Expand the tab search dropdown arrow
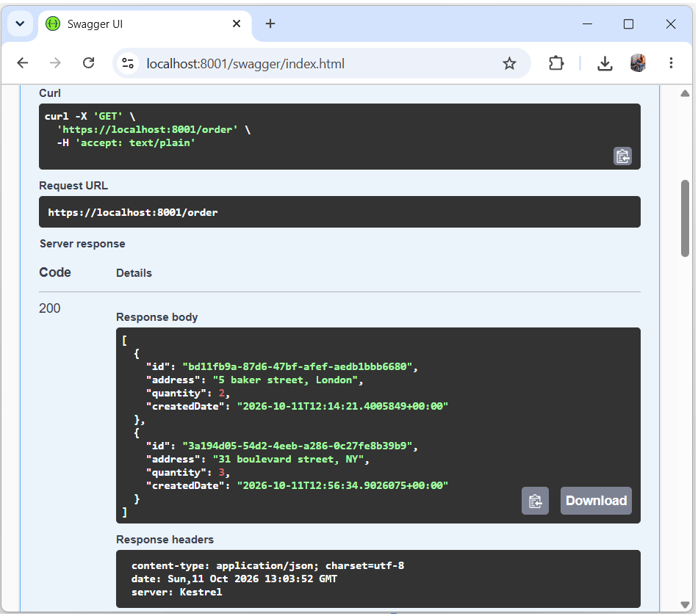 [20, 23]
